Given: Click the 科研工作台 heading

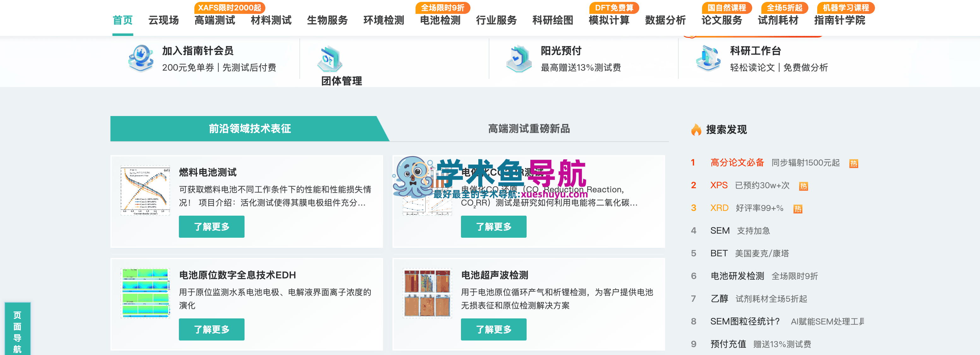Looking at the screenshot, I should tap(755, 51).
